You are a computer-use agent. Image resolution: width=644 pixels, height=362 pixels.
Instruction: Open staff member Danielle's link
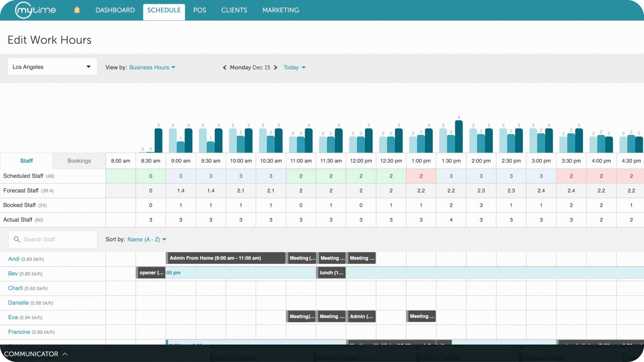click(18, 303)
